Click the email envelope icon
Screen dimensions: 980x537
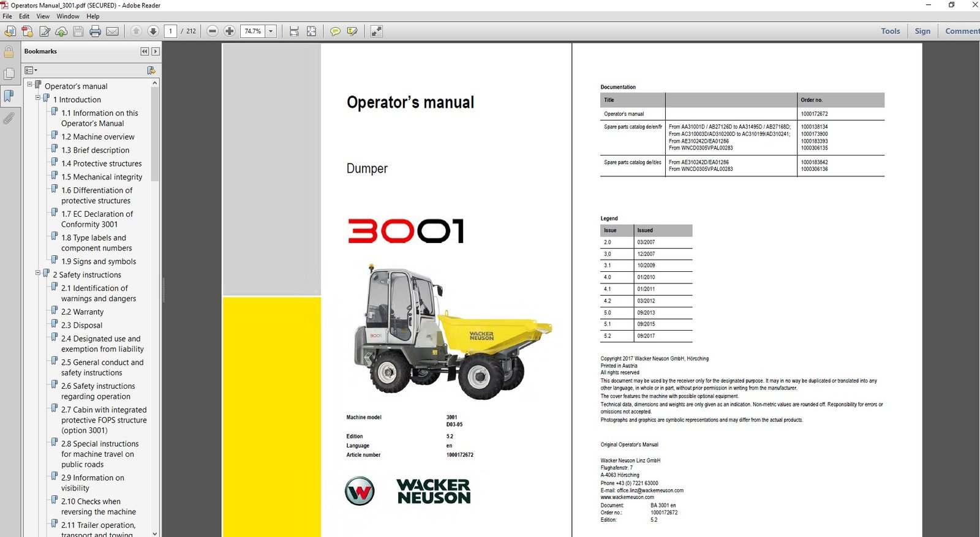point(112,31)
